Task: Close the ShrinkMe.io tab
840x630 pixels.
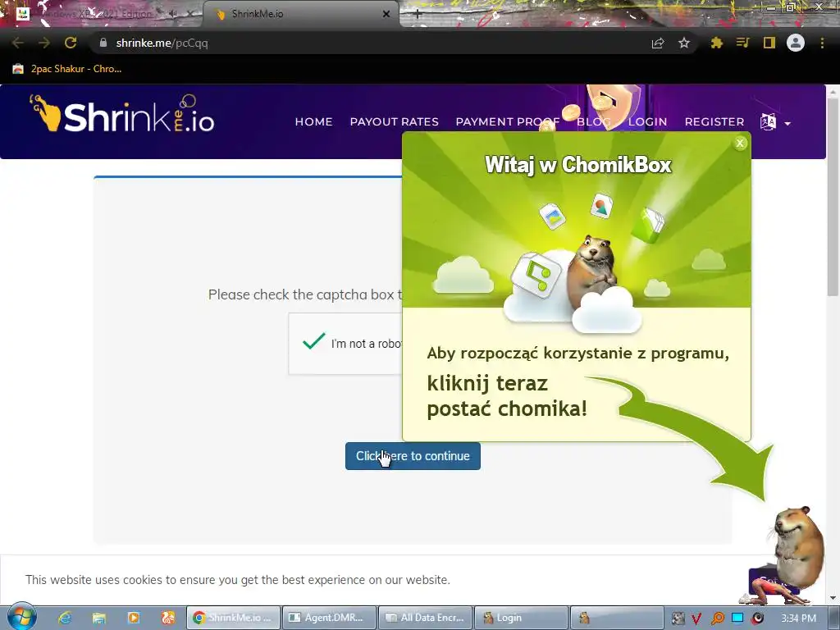Action: tap(386, 14)
